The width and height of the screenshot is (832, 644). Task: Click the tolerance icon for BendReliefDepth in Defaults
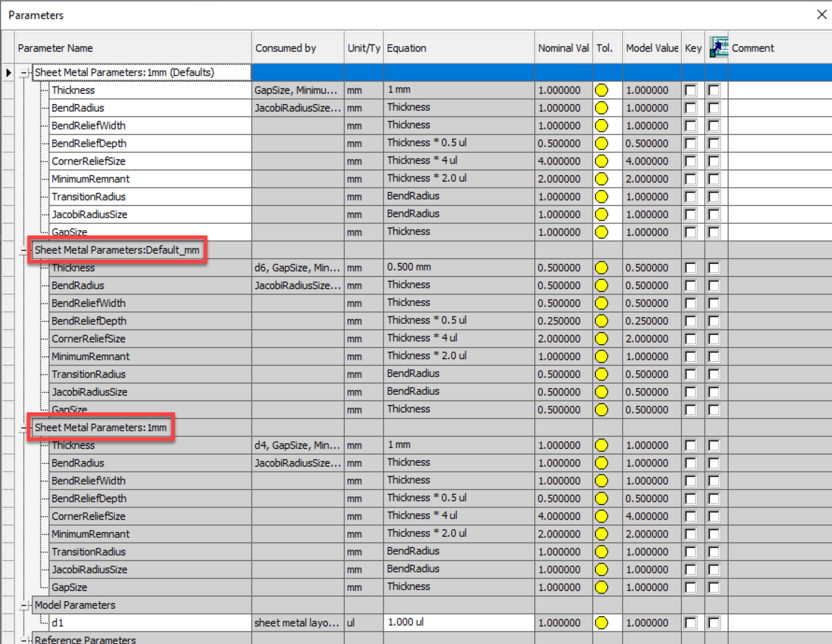pyautogui.click(x=602, y=143)
